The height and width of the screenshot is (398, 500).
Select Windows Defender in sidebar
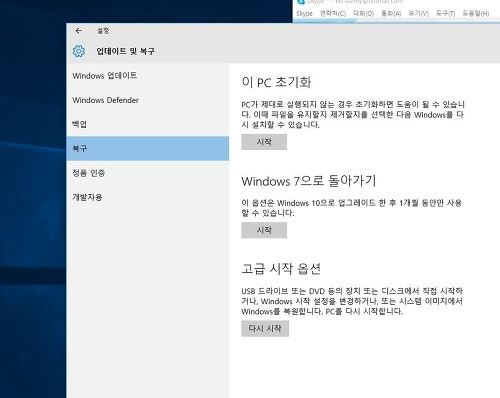point(148,100)
